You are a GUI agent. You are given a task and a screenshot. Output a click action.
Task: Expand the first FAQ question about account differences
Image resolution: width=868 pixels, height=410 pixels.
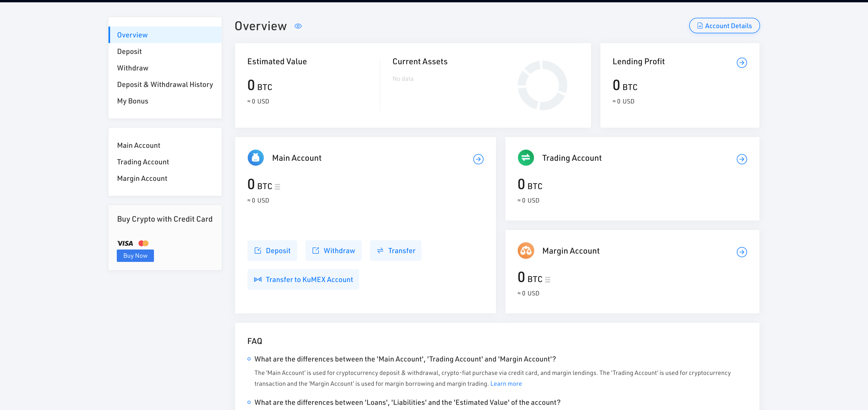click(x=405, y=359)
